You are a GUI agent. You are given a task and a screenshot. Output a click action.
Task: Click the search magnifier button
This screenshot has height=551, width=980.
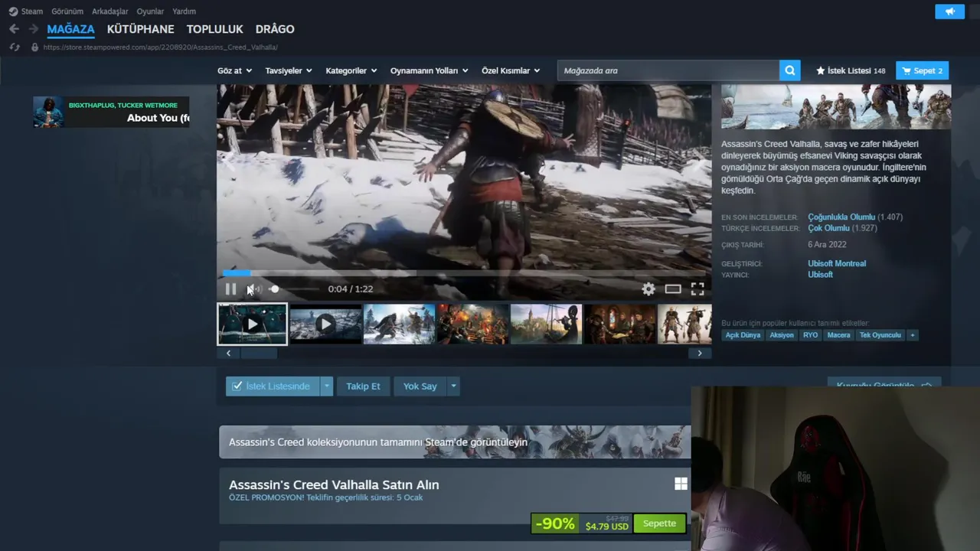[x=789, y=70]
